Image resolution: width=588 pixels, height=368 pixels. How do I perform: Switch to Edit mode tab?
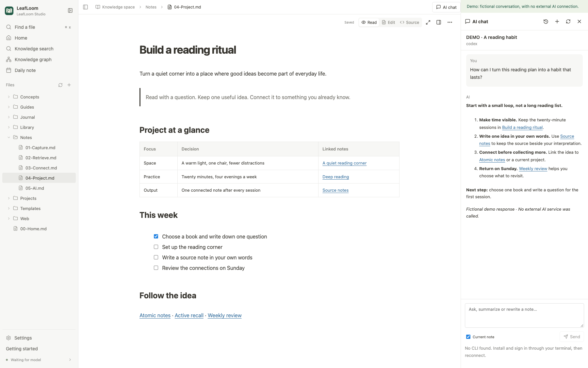(x=388, y=22)
